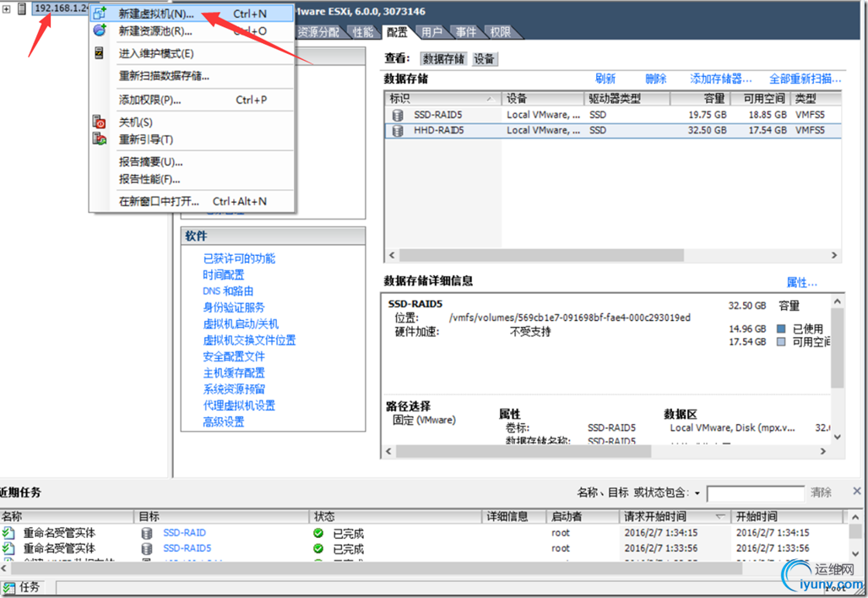Image resolution: width=868 pixels, height=598 pixels.
Task: Click datastore list horizontal scrollbar
Action: (541, 255)
